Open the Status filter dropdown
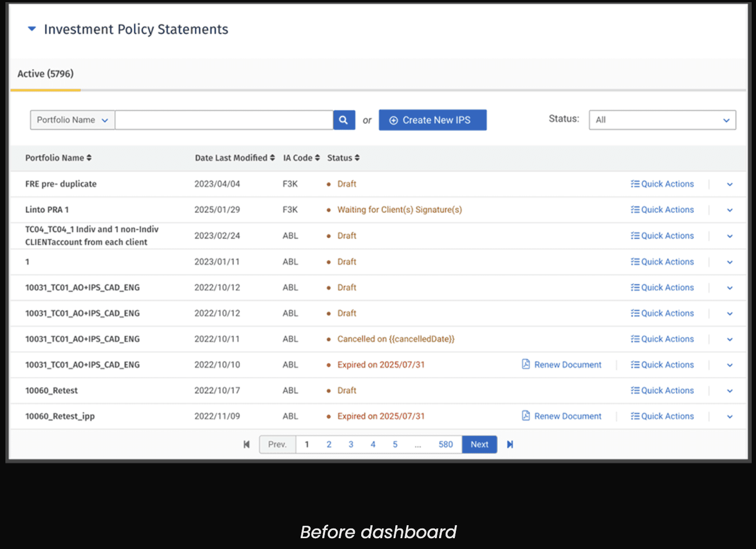Image resolution: width=756 pixels, height=549 pixels. coord(662,120)
